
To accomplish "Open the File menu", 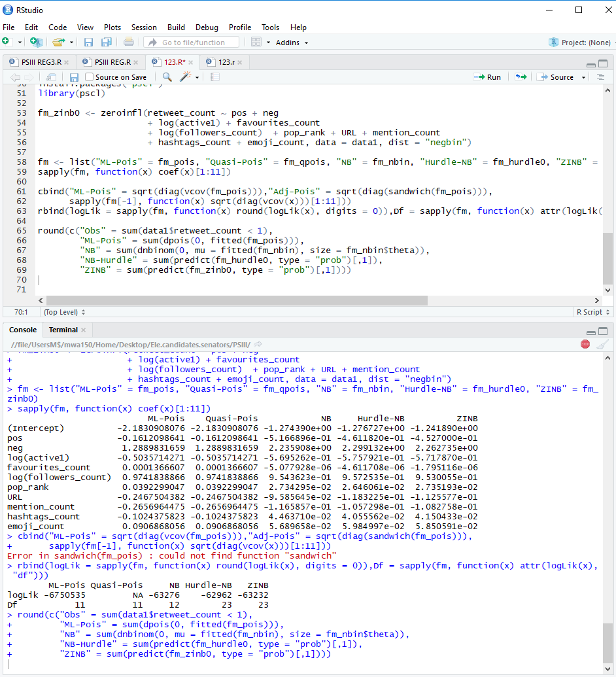I will (9, 27).
